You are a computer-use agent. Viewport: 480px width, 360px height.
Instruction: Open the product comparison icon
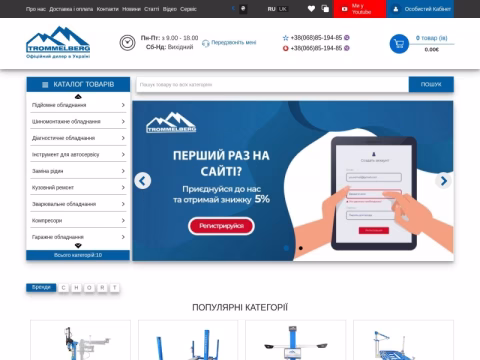pyautogui.click(x=325, y=9)
